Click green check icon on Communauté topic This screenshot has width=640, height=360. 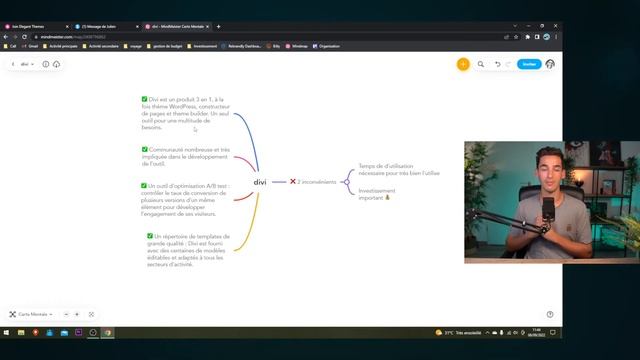tap(144, 149)
